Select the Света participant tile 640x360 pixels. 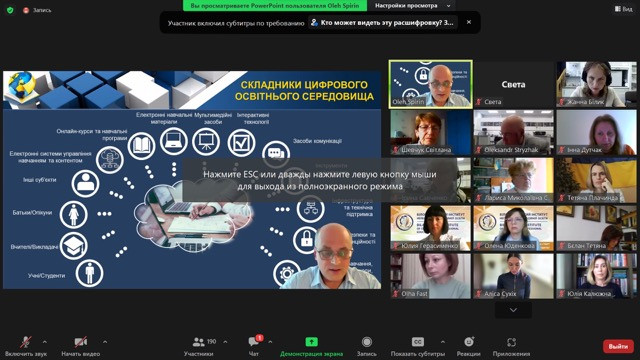tap(513, 84)
